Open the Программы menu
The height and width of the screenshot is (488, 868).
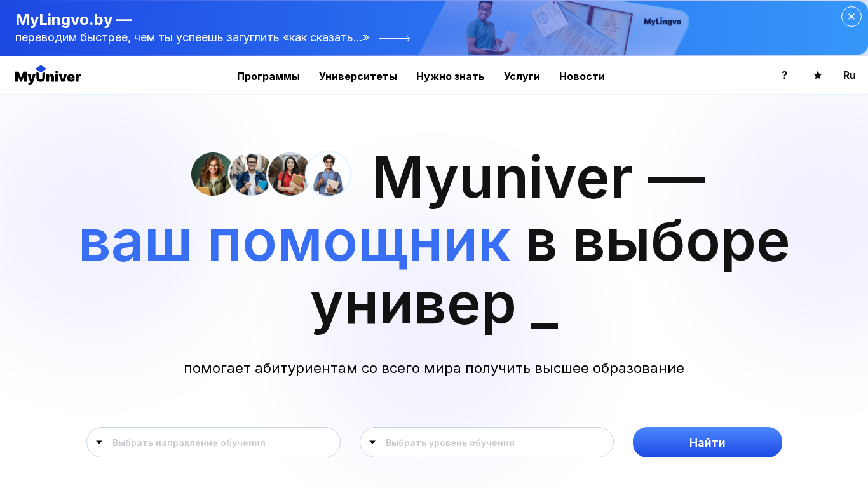coord(268,76)
